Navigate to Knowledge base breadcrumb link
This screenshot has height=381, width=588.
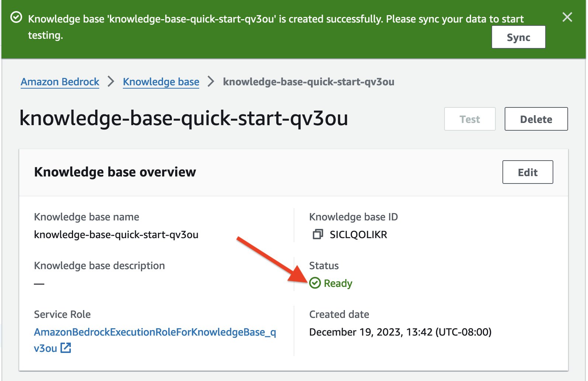[161, 82]
